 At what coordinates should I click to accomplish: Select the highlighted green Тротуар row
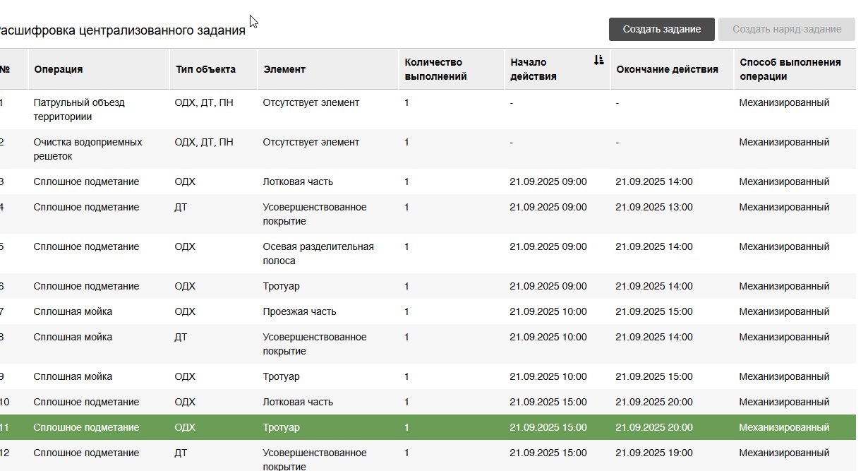(428, 427)
